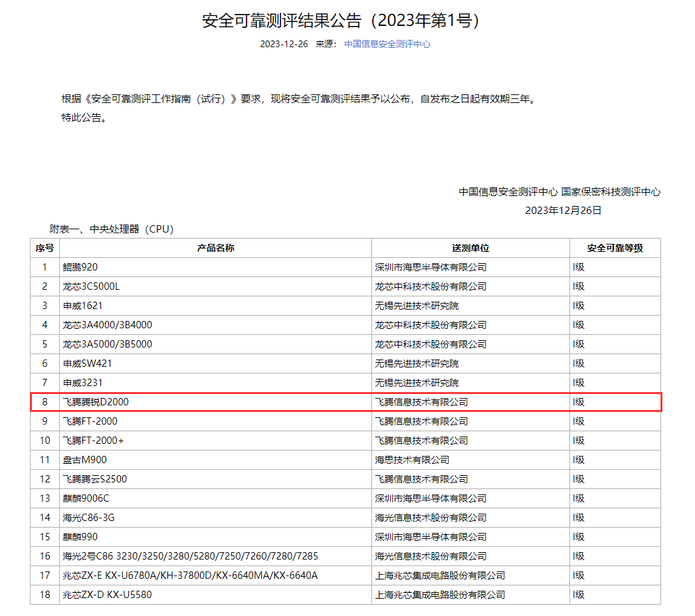695x616 pixels.
Task: Click the publish date 2023-12-26 beside the source
Action: tap(284, 44)
